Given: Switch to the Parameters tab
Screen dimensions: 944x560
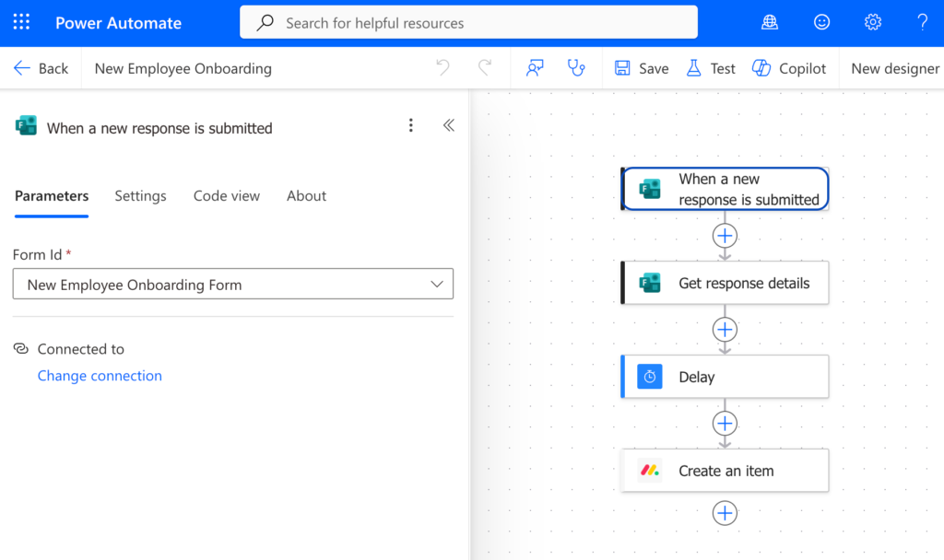Looking at the screenshot, I should [x=52, y=196].
